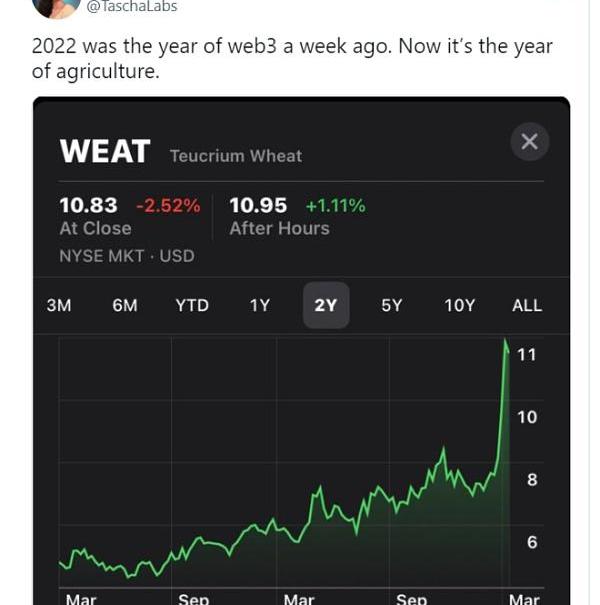Click the WEAT ticker symbol
Viewport: 600px width, 605px height.
pos(105,152)
